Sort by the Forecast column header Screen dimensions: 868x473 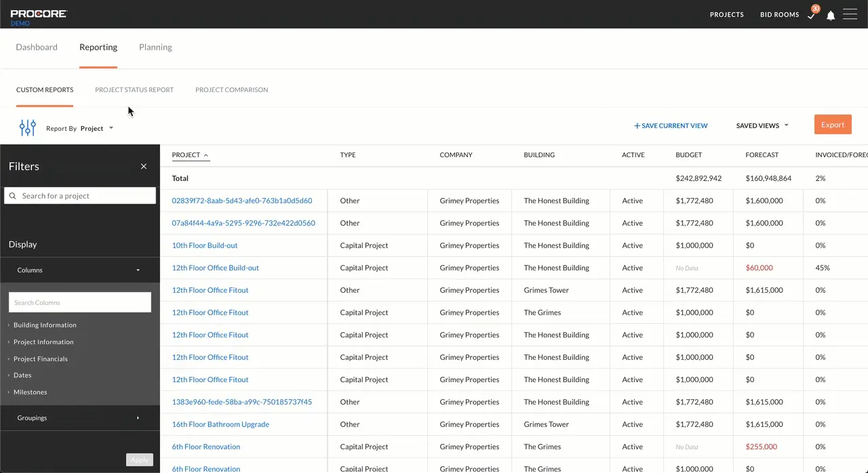click(762, 155)
